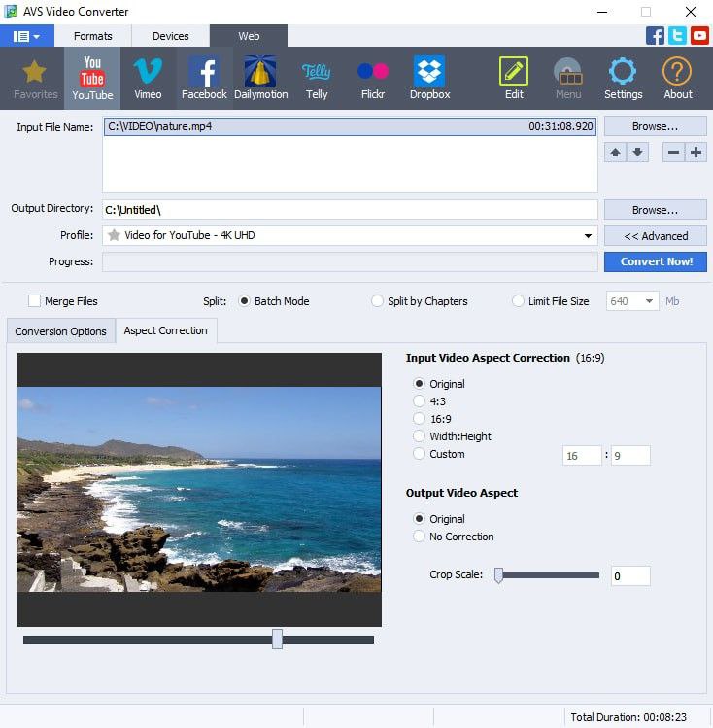Open the file size limit 640 dropdown
Viewport: 713px width, 728px height.
point(648,301)
